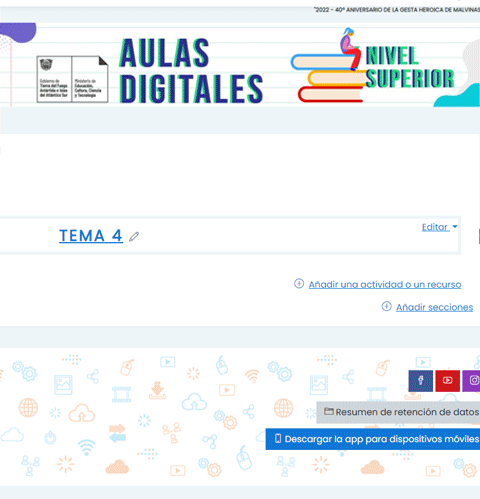This screenshot has height=499, width=480.
Task: Open the Instagram social icon
Action: 472,381
